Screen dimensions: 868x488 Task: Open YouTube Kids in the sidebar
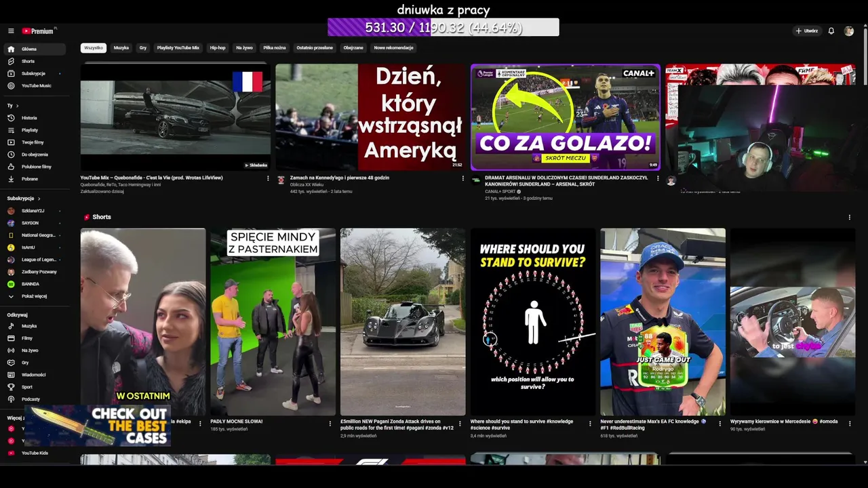point(35,453)
